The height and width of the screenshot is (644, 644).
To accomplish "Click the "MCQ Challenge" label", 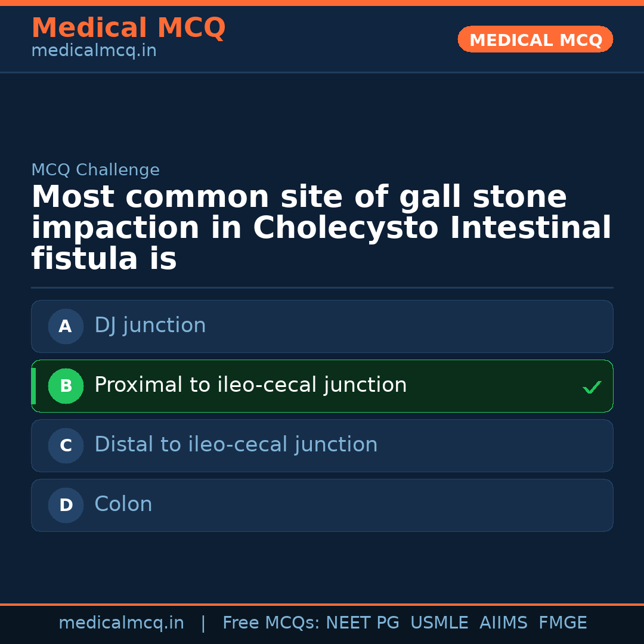I will coord(95,171).
